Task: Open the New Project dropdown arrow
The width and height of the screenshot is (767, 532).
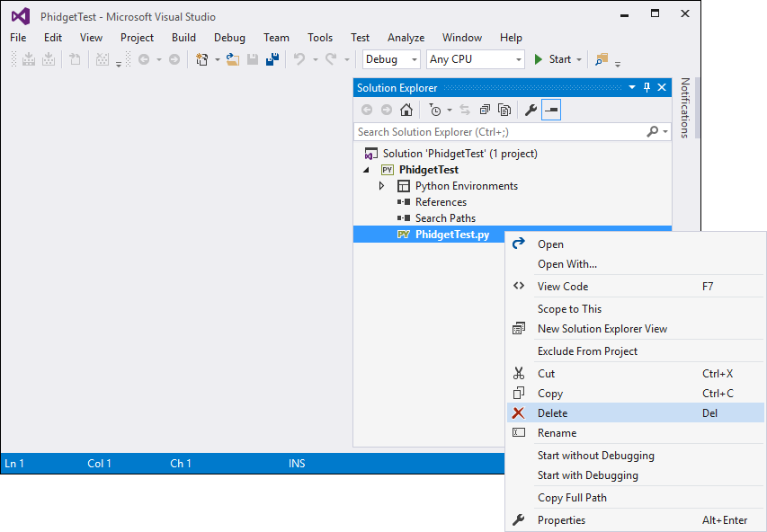Action: tap(218, 59)
